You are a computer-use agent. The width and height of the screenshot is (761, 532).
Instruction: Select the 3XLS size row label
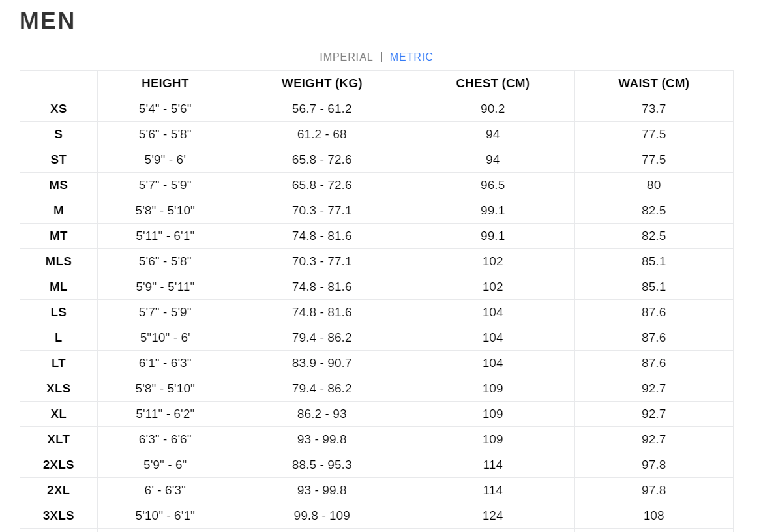[58, 516]
